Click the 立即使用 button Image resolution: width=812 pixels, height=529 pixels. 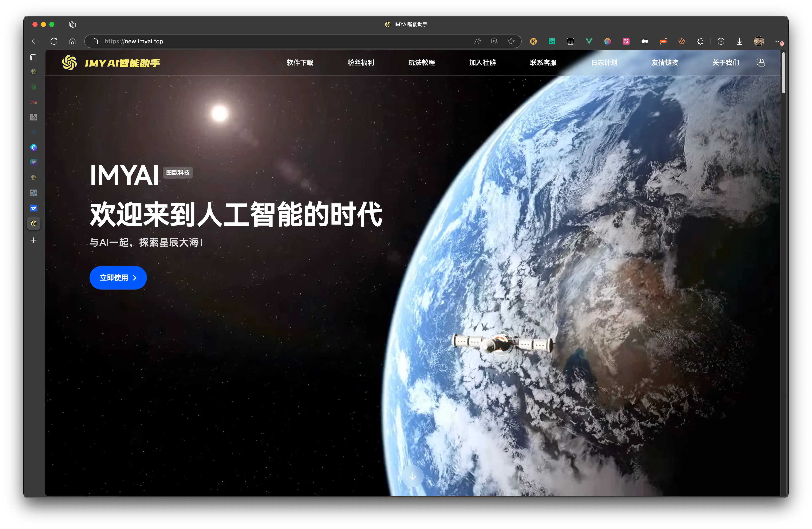click(x=118, y=278)
